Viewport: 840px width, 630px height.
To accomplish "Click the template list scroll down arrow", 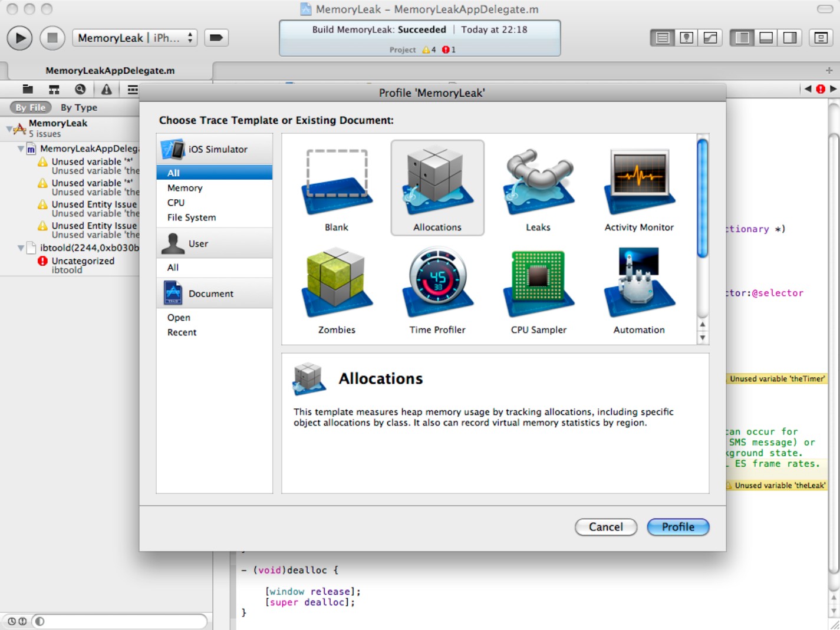I will tap(702, 338).
